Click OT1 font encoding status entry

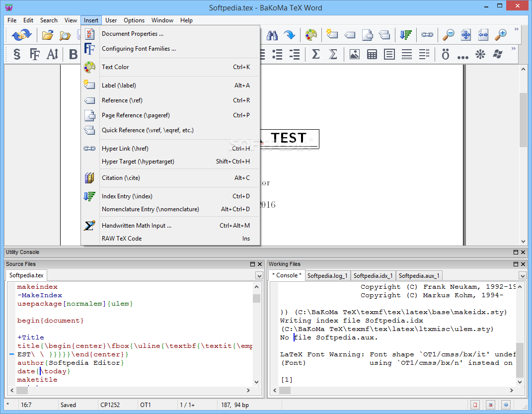[x=146, y=405]
